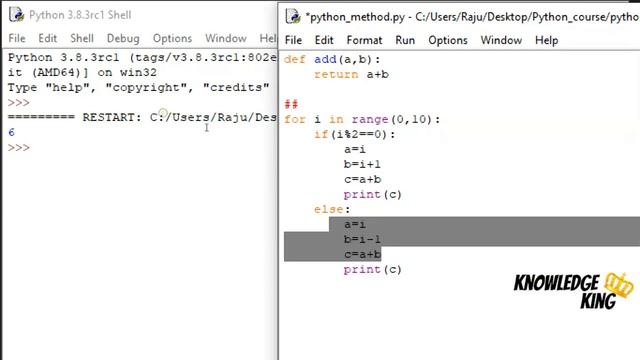Click the Python Shell window title icon

[16, 15]
